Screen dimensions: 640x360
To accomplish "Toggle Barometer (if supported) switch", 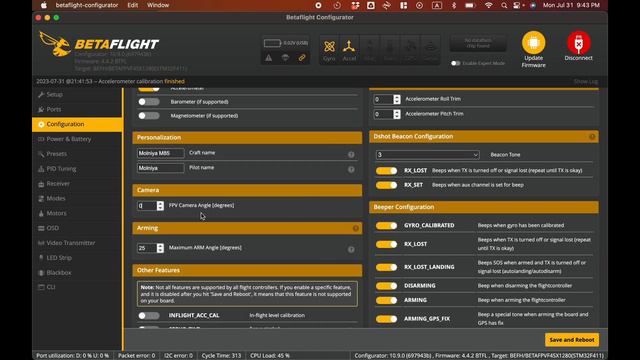I will [x=149, y=102].
